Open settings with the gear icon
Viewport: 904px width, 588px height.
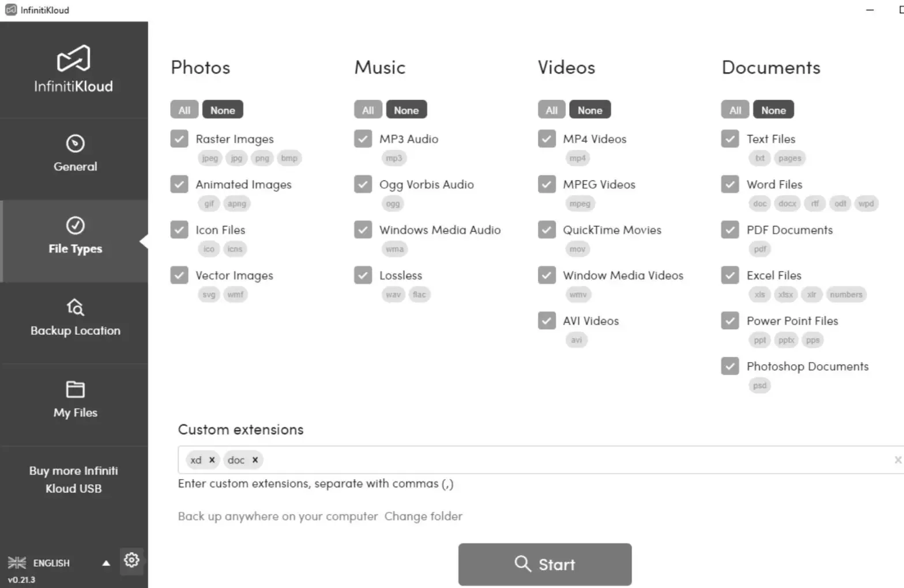[x=131, y=560]
